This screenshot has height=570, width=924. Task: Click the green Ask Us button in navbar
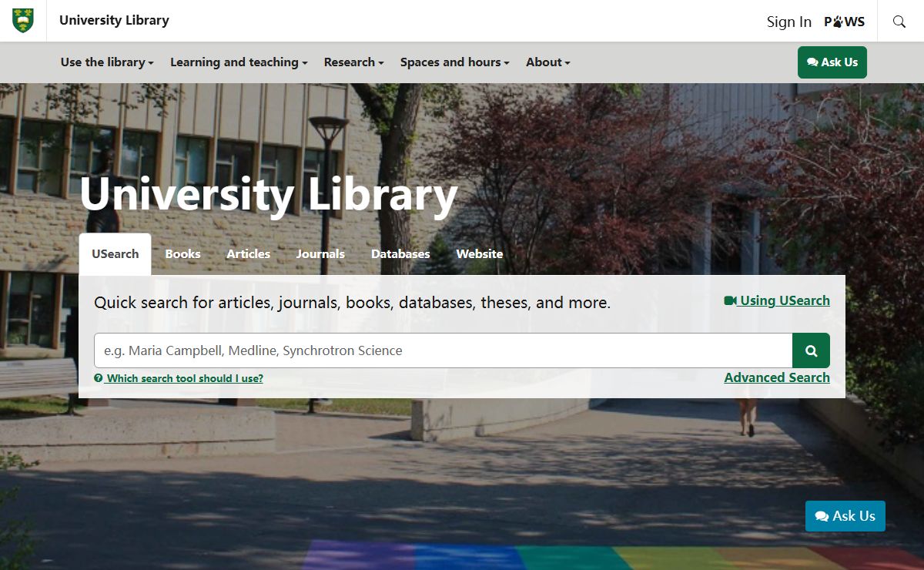[x=832, y=62]
